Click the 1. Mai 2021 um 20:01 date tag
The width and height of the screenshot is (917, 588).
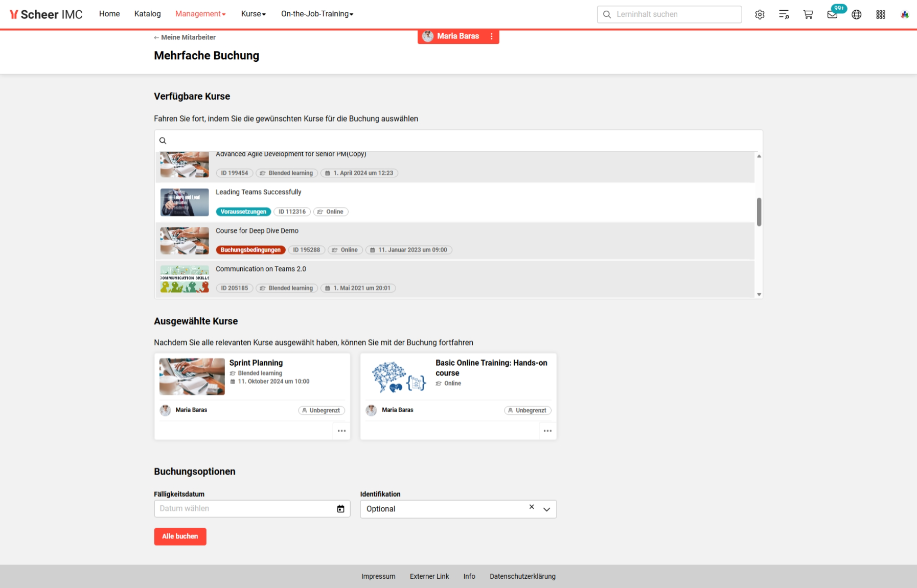(x=358, y=288)
